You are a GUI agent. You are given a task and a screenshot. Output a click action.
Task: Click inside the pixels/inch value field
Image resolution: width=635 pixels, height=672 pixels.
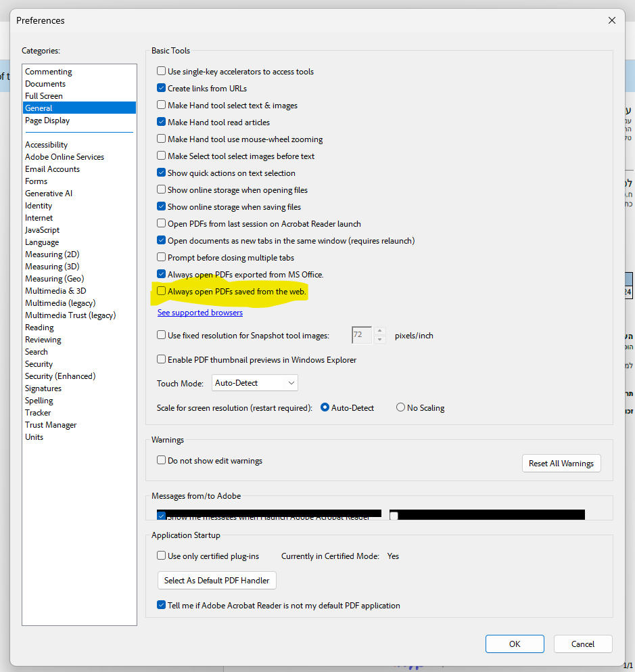[362, 335]
